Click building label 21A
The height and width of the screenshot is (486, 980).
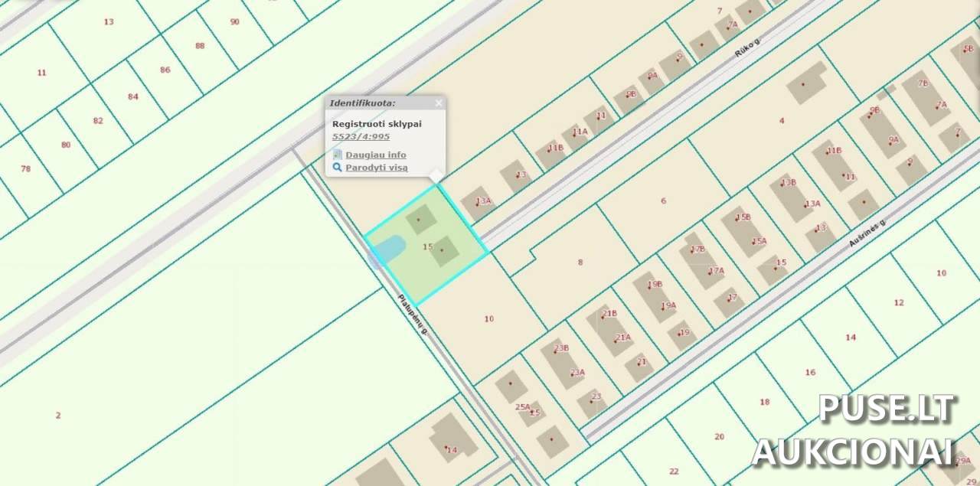[623, 338]
